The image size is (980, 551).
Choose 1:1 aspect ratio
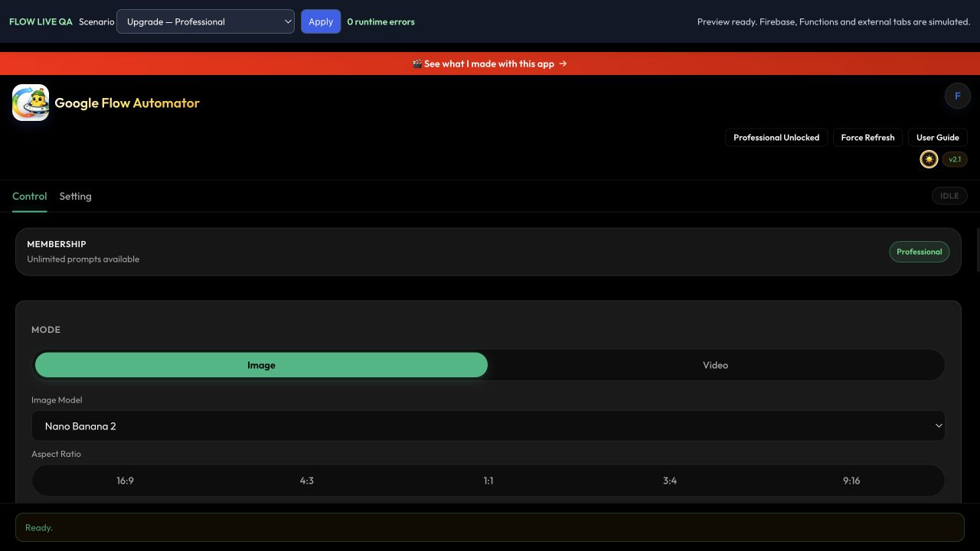click(488, 481)
